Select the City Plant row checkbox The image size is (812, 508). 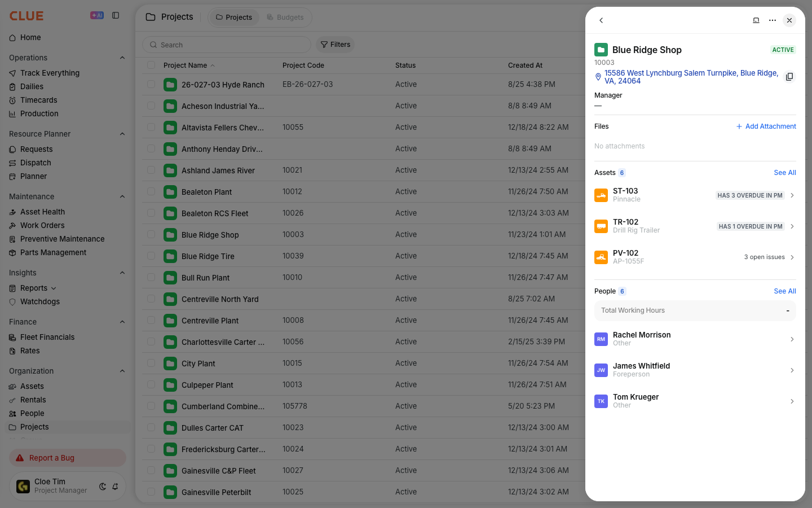tap(151, 363)
